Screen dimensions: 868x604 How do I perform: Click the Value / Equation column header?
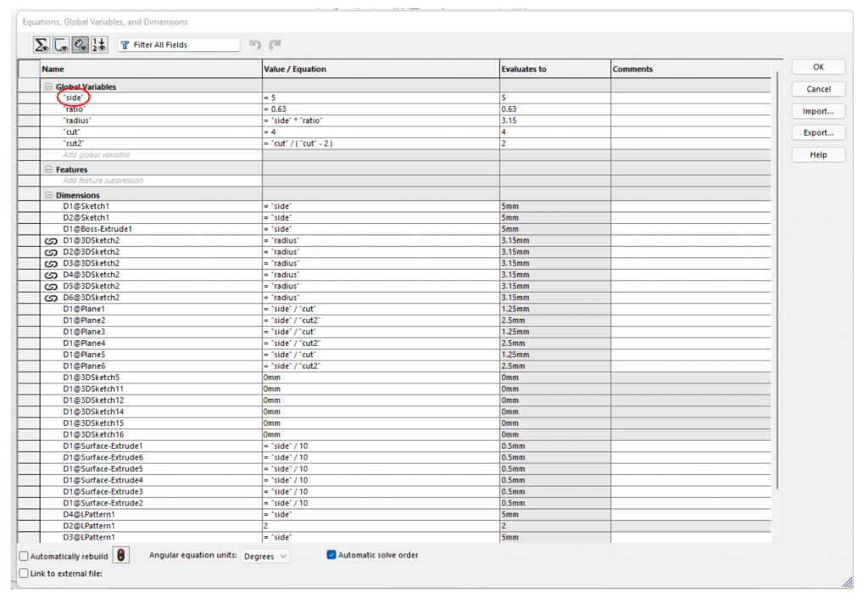click(381, 70)
